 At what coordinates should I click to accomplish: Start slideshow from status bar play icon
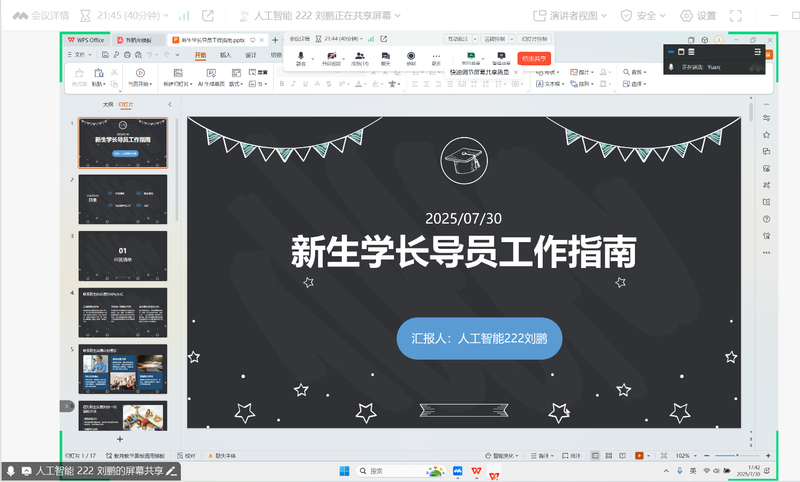[x=639, y=455]
